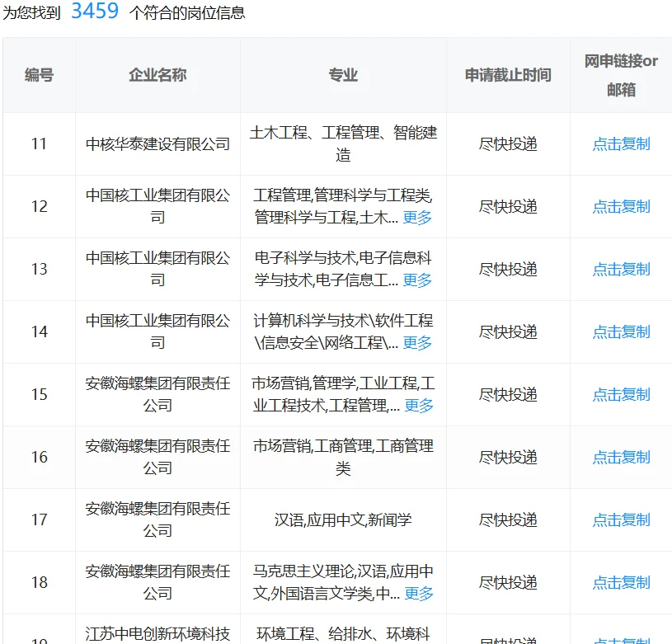Expand 更多 majors in row 12
This screenshot has height=644, width=672.
[417, 218]
